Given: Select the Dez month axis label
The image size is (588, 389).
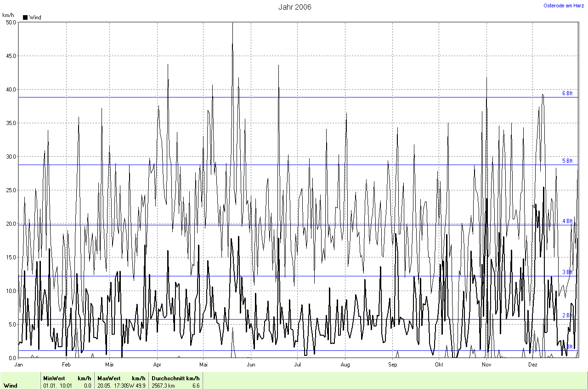Looking at the screenshot, I should [532, 365].
